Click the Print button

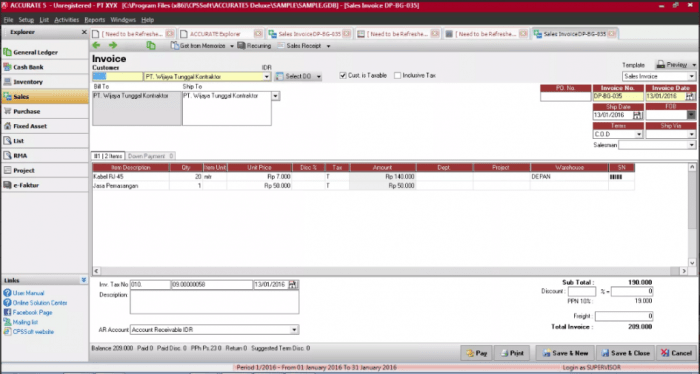[512, 353]
